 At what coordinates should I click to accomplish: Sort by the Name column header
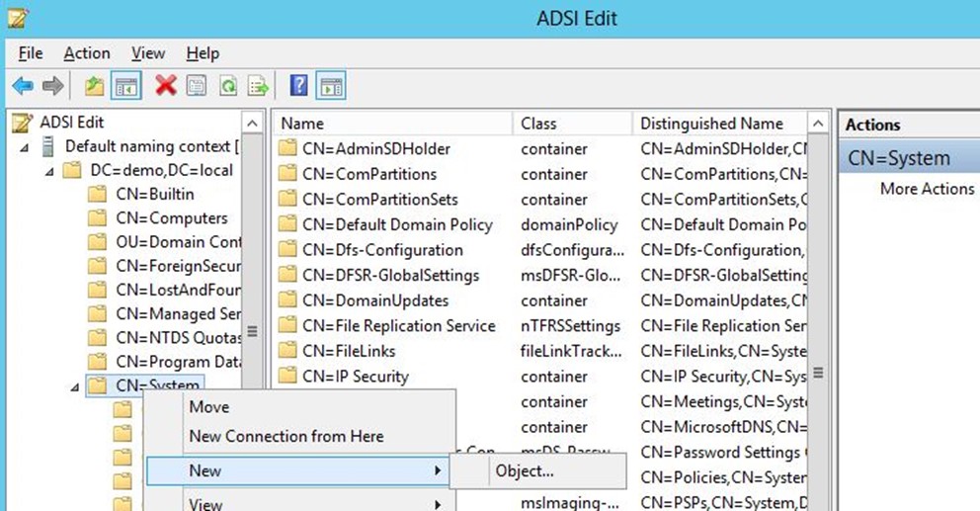[392, 124]
